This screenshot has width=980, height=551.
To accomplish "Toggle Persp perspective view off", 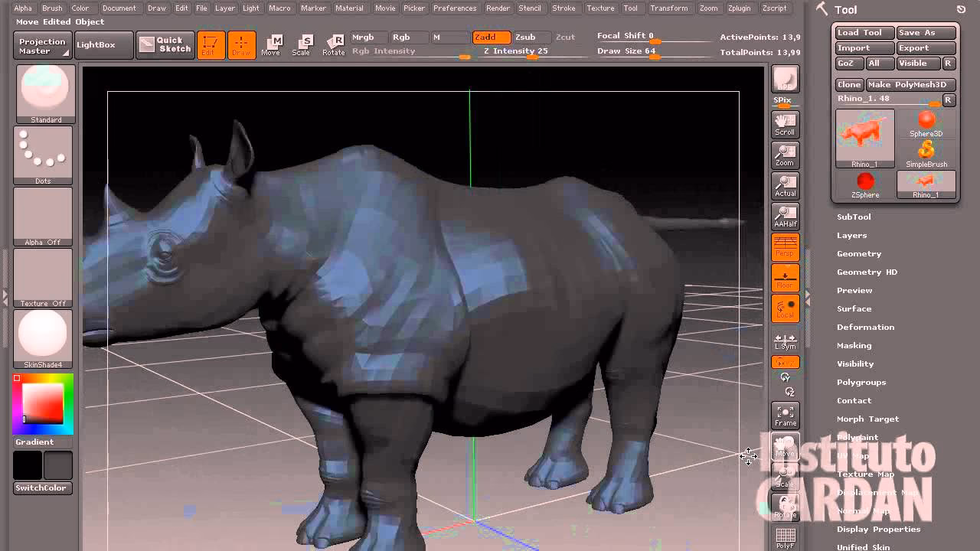I will [x=784, y=247].
